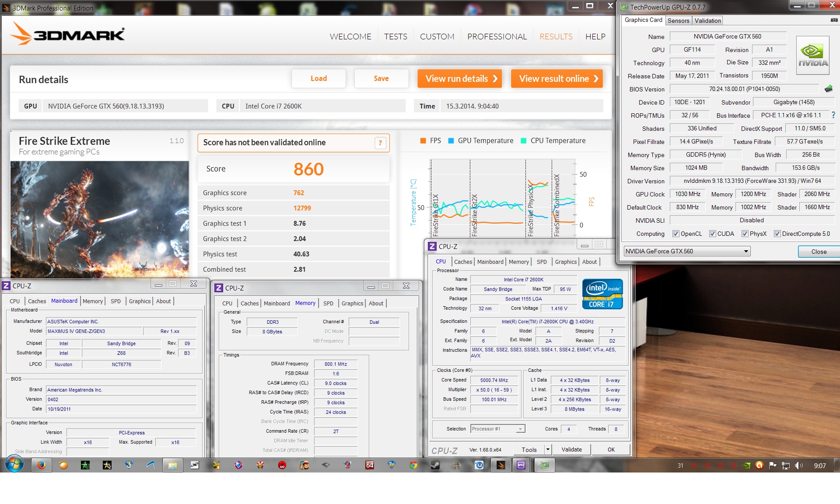This screenshot has height=504, width=840.
Task: Click the Core Speed value 5000.74 MHz
Action: point(494,380)
